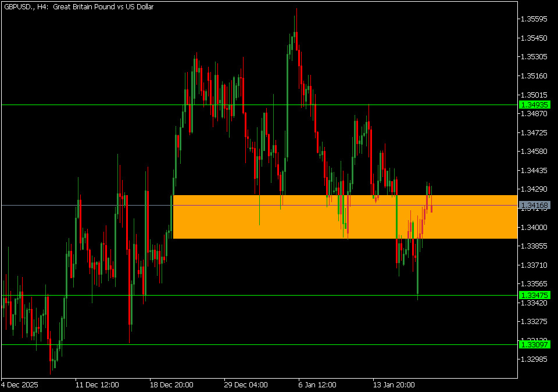
Task: Click the 11 Dec 12:00 time label
Action: (97, 384)
